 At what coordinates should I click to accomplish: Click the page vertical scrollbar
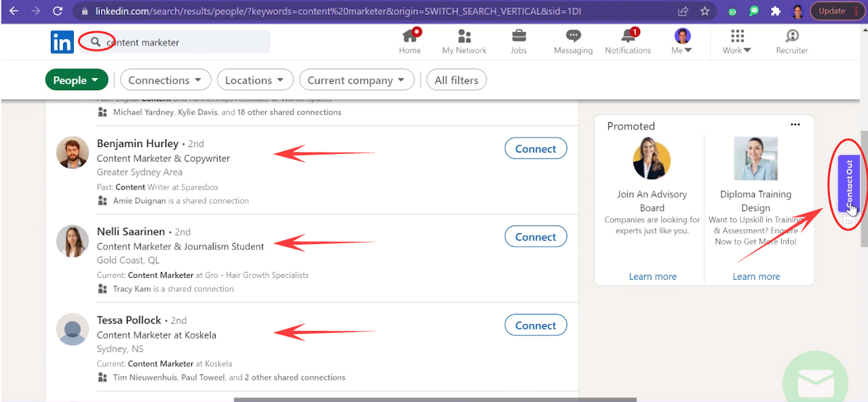pos(864,189)
